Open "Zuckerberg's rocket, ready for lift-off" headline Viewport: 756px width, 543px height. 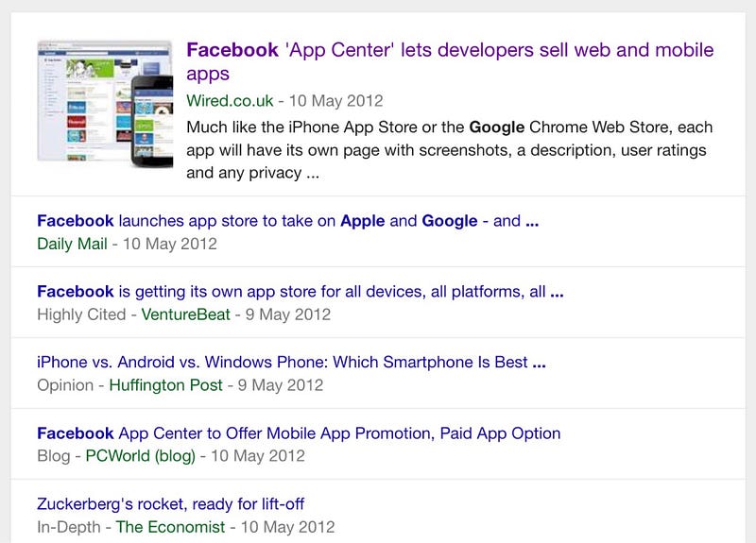point(171,504)
